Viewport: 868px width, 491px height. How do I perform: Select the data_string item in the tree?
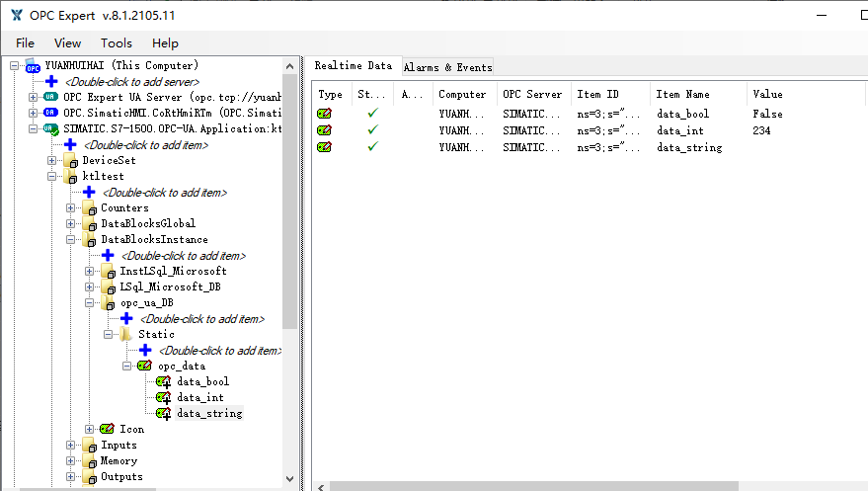click(x=209, y=414)
